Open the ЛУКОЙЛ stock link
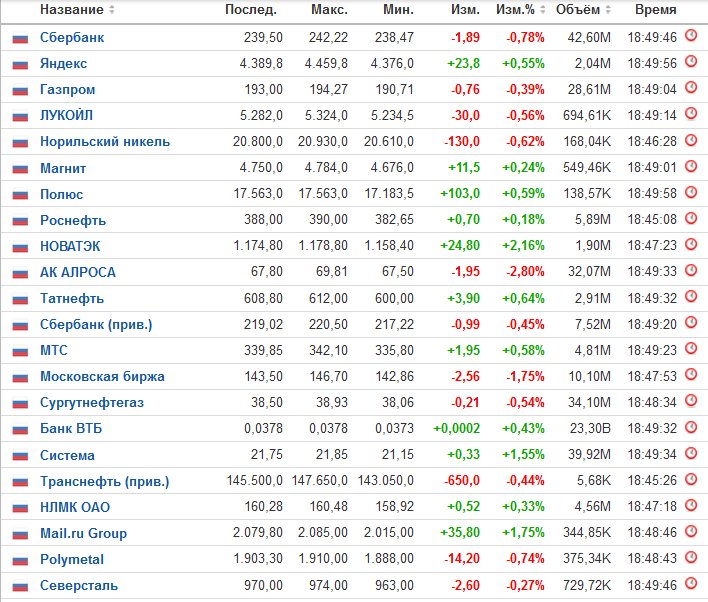Image resolution: width=708 pixels, height=602 pixels. (x=66, y=116)
